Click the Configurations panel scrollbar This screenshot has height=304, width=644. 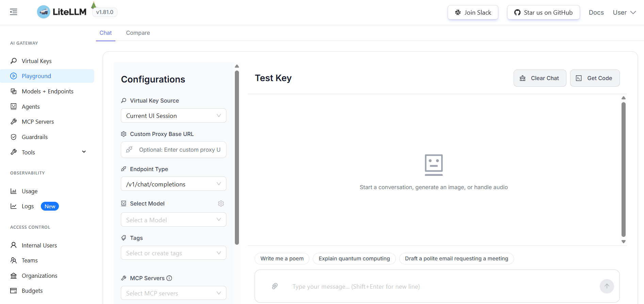[237, 157]
